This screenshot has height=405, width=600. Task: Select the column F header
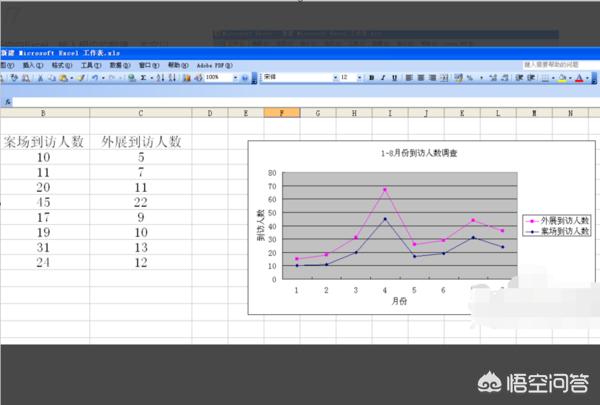tap(283, 113)
